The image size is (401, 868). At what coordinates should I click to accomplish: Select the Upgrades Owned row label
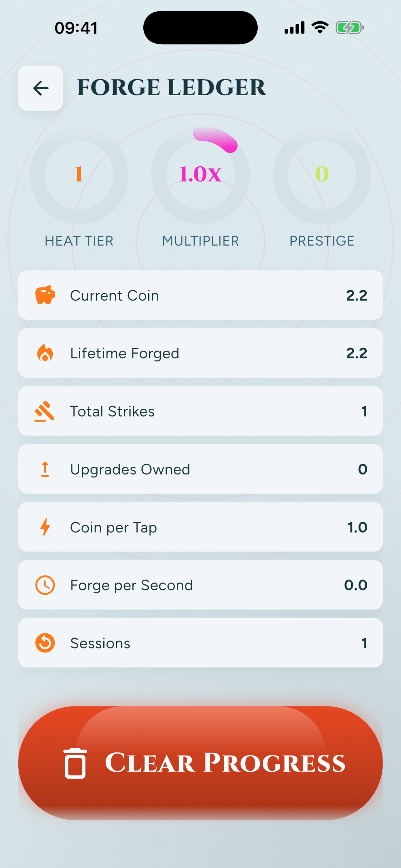(x=130, y=469)
